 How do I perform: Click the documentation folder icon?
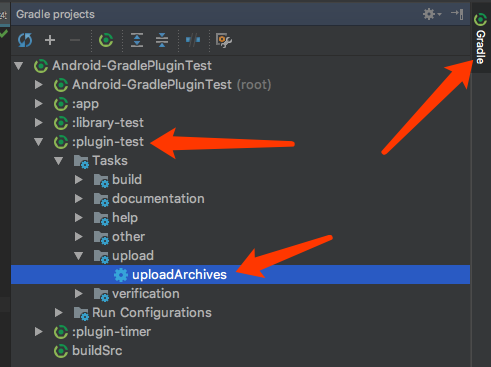(101, 199)
